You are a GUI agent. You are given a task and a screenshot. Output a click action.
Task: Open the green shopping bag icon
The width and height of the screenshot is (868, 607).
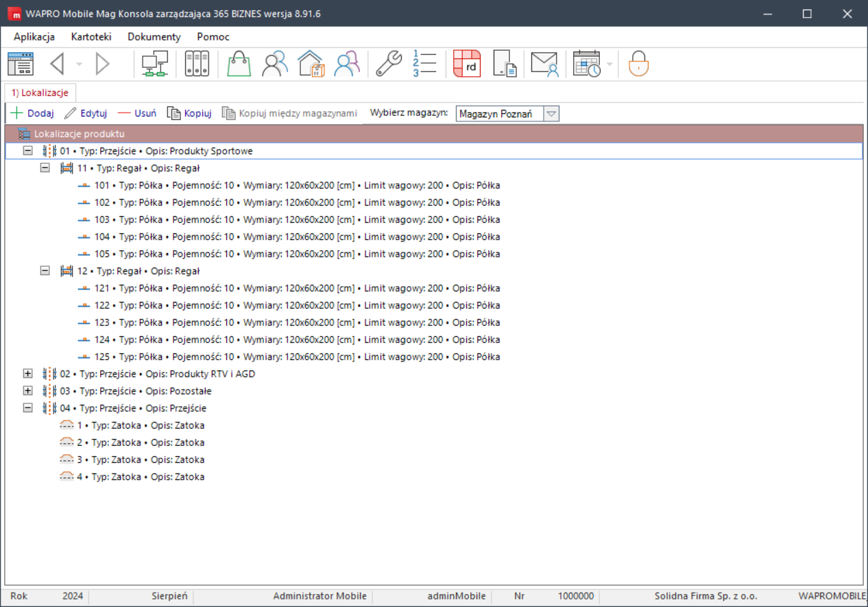coord(239,64)
